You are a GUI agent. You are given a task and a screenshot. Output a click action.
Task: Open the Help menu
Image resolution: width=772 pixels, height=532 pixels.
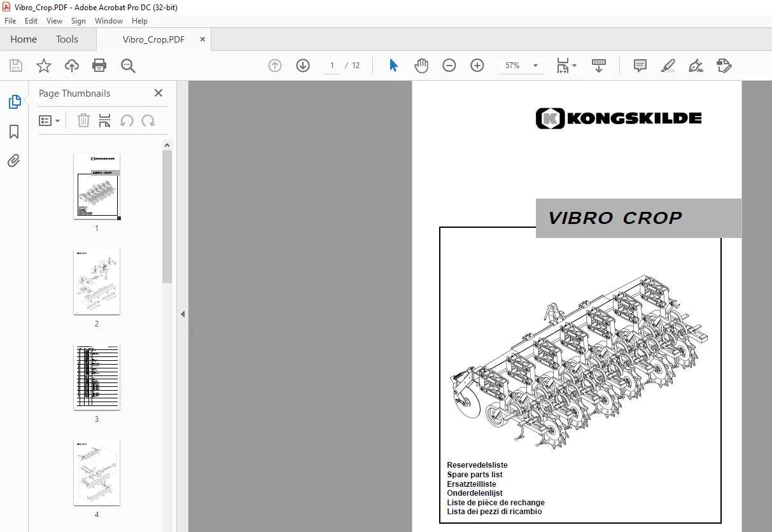pyautogui.click(x=139, y=21)
